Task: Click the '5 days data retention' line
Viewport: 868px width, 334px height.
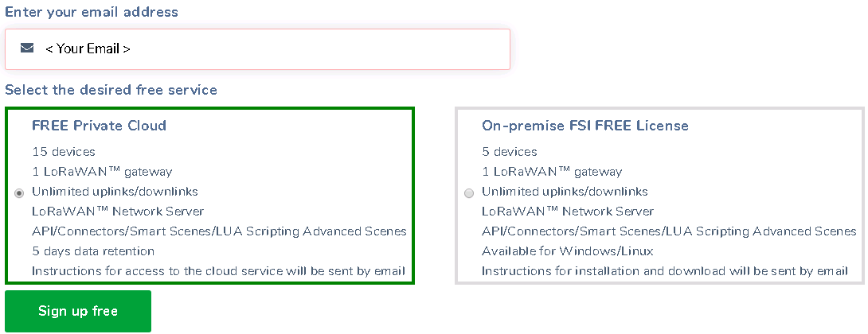Action: click(93, 251)
